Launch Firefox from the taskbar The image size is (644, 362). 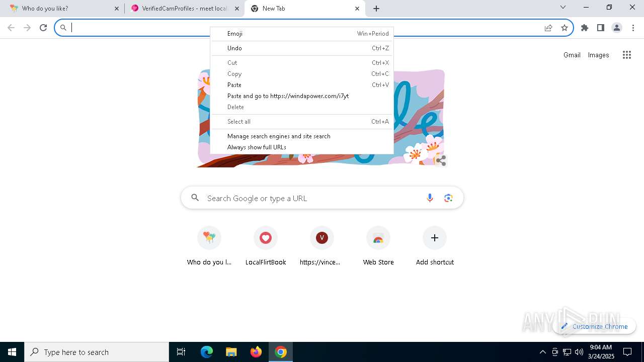coord(256,352)
